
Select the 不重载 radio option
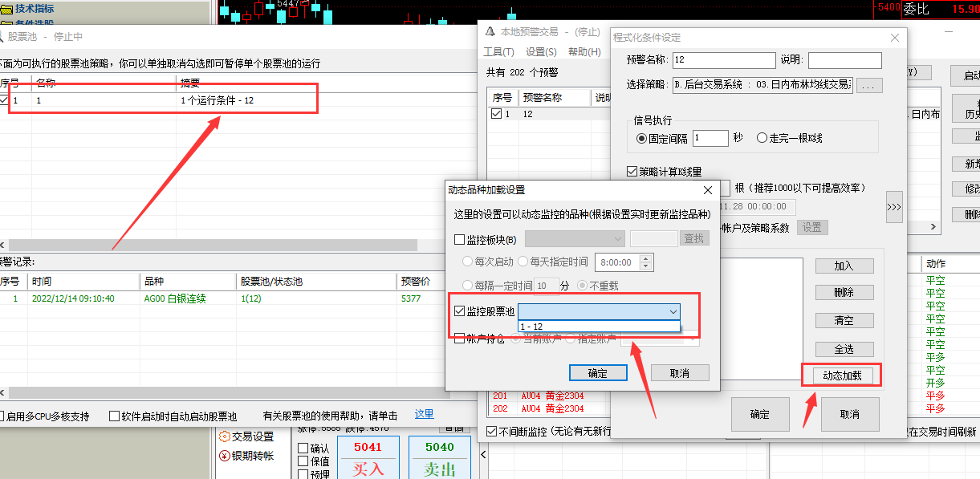point(583,286)
